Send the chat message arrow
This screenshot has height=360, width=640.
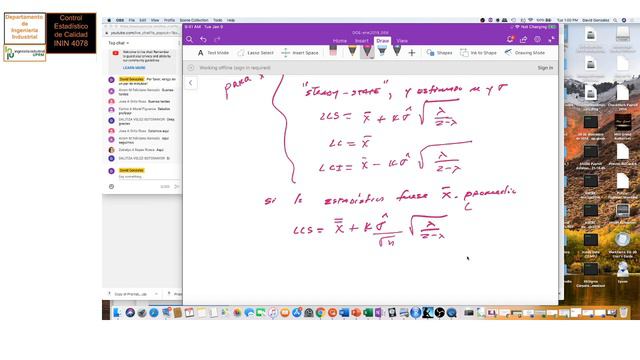(177, 187)
